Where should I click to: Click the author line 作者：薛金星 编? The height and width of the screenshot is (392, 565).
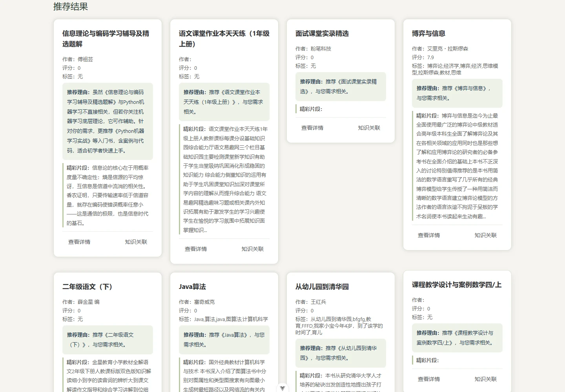(81, 302)
